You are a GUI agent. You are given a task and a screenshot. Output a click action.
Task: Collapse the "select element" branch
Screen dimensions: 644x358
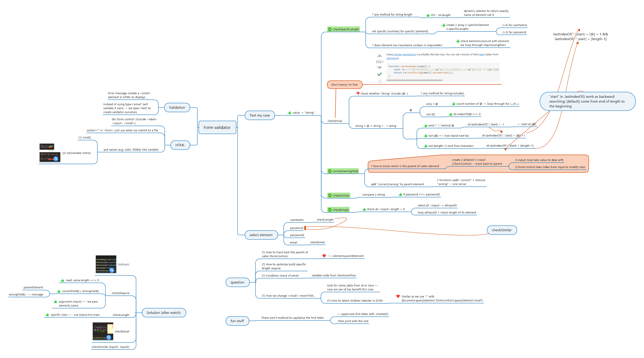(261, 235)
